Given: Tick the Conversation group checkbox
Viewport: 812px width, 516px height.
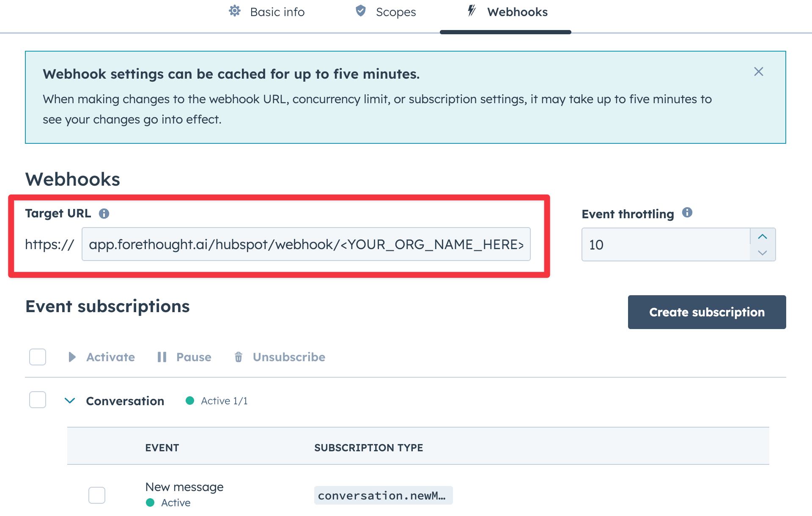Looking at the screenshot, I should pyautogui.click(x=38, y=400).
